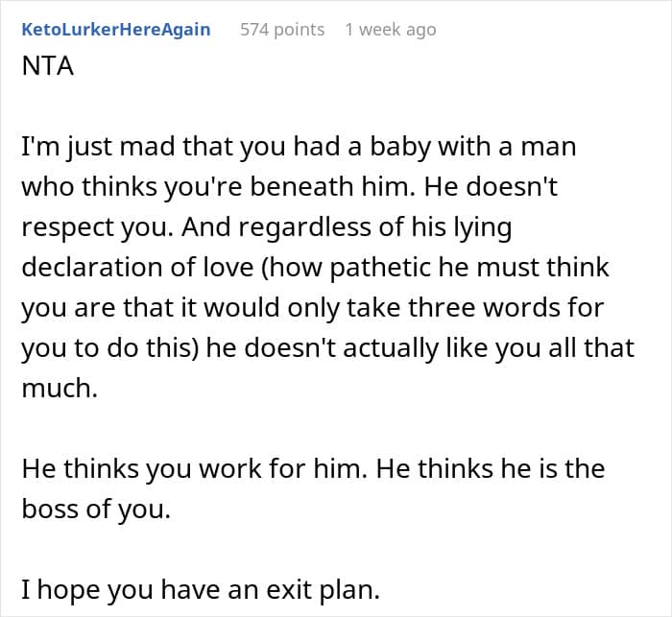The image size is (672, 617).
Task: Click the line starting "you to do this)"
Action: [x=326, y=346]
